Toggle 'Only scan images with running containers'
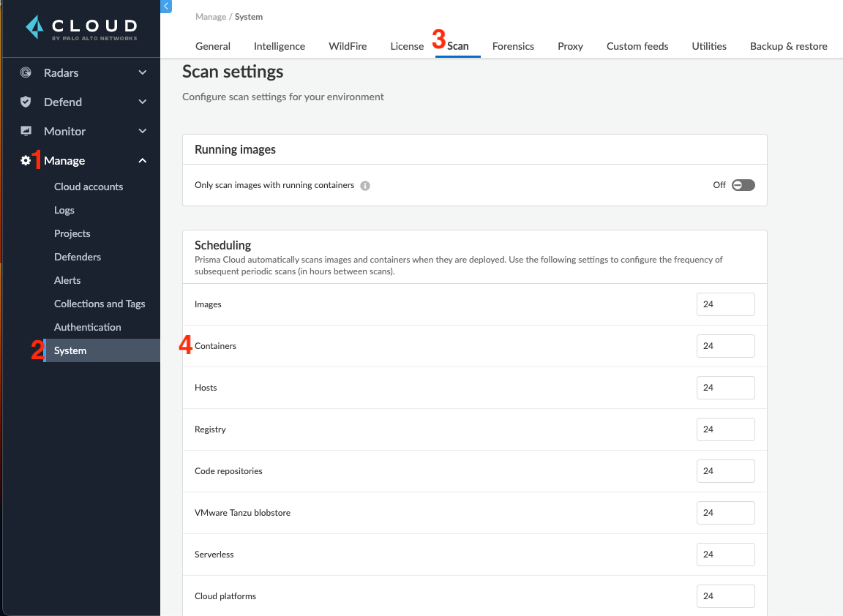The image size is (843, 616). coord(743,185)
